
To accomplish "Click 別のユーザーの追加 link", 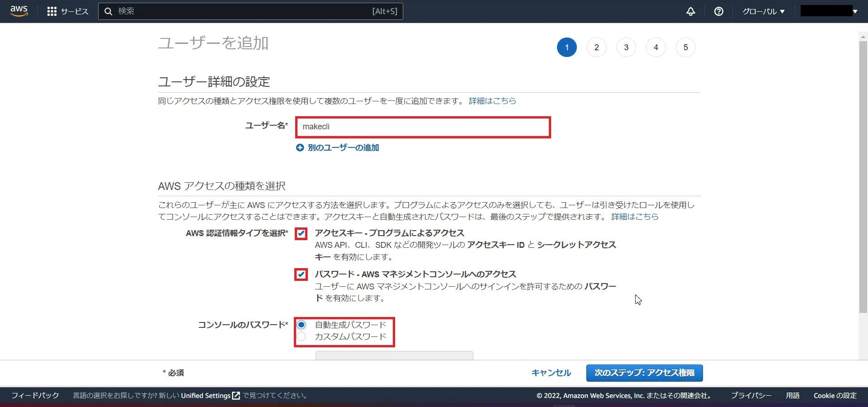I will tap(343, 147).
